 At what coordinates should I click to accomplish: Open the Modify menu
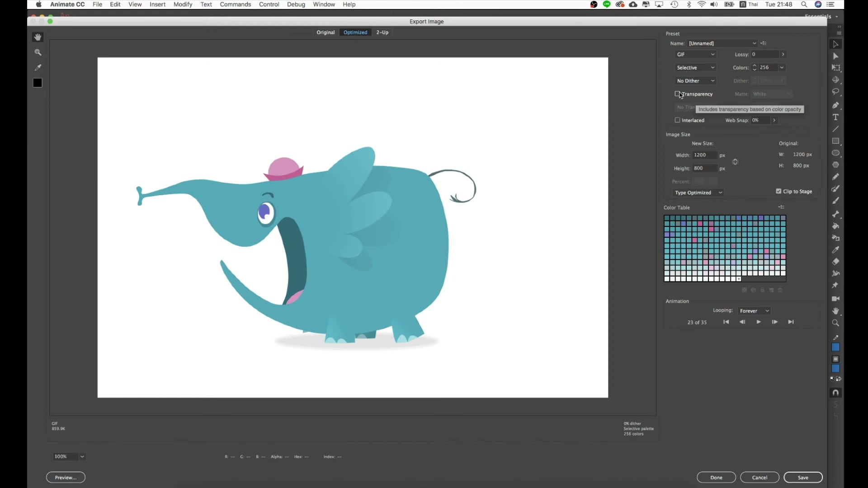tap(183, 5)
